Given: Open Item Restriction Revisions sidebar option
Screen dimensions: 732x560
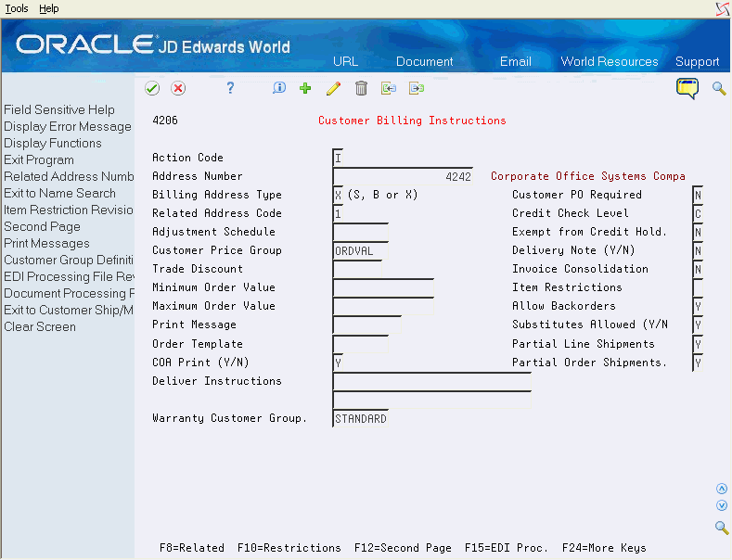Looking at the screenshot, I should 69,210.
